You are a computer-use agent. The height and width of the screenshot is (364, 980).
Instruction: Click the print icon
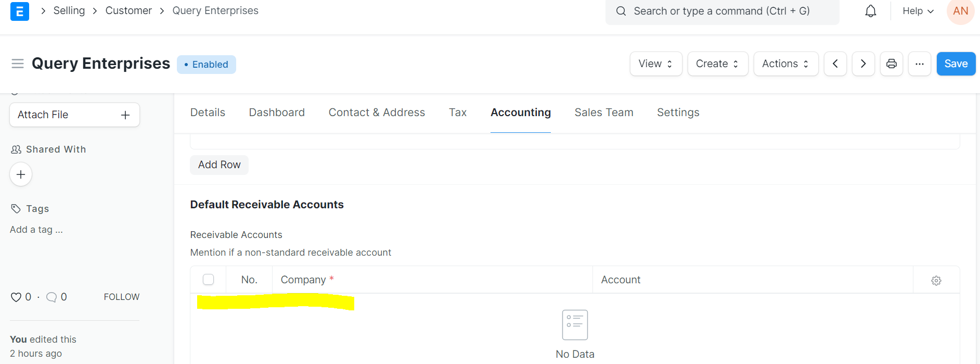tap(891, 64)
